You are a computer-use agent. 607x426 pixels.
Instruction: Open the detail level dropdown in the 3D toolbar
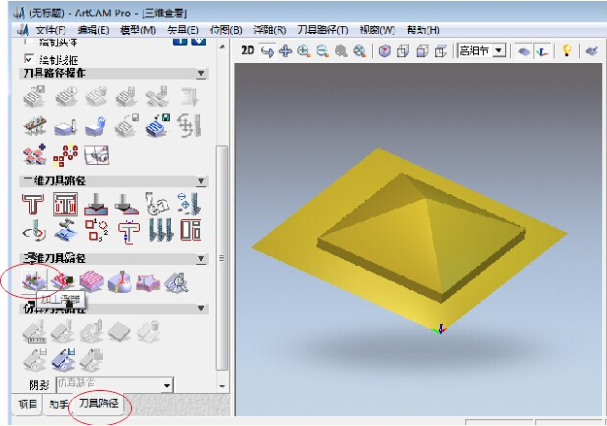coord(499,50)
